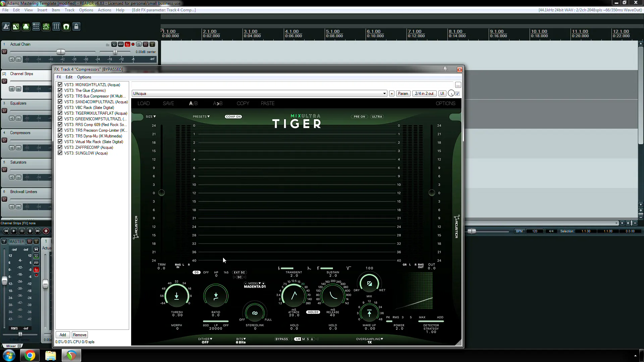
Task: Open the PRESETS dropdown in Tiger
Action: [201, 117]
